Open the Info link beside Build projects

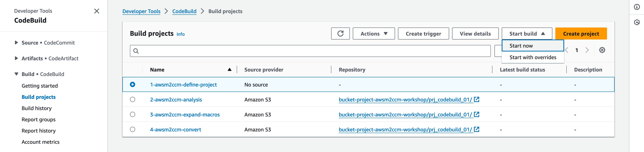coord(181,34)
